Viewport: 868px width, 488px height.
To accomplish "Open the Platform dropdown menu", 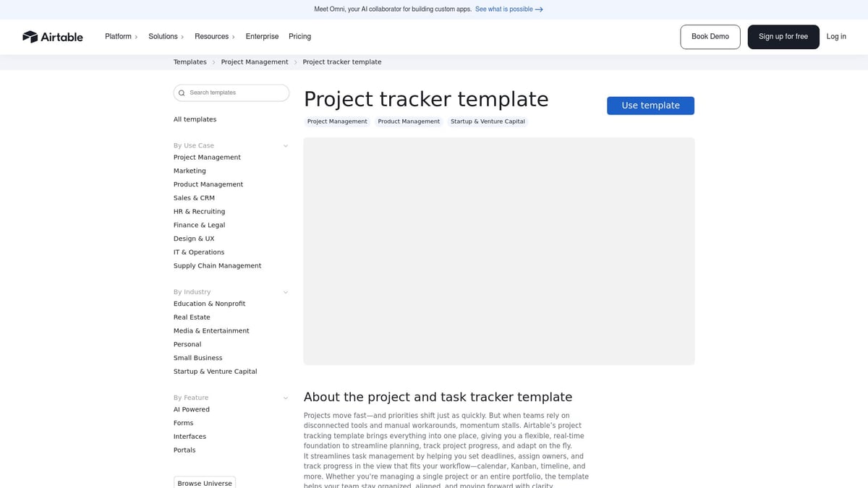I will (x=120, y=36).
